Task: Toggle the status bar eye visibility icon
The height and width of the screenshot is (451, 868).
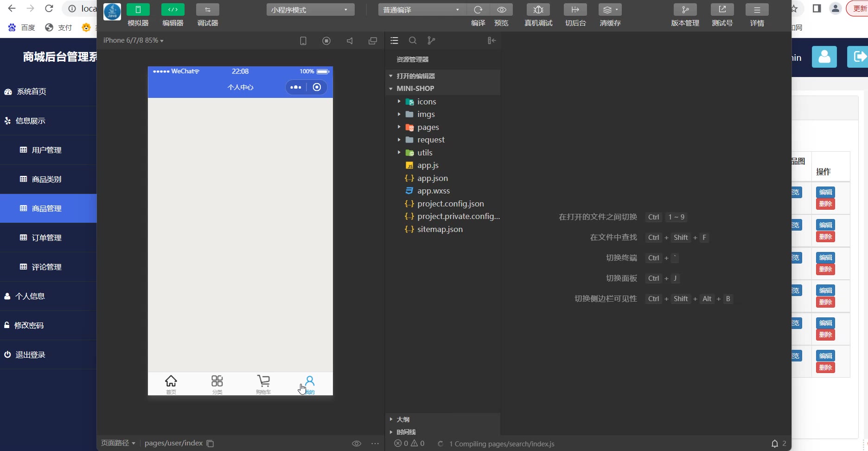Action: 357,444
